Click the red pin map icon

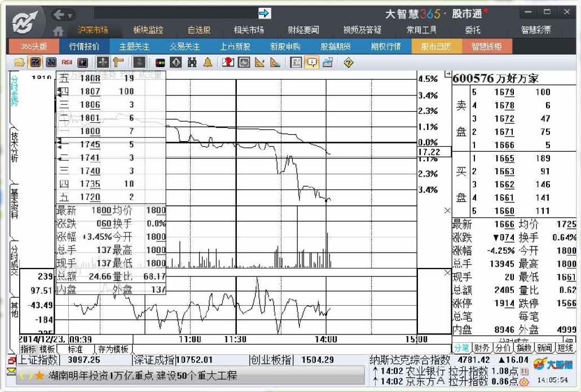click(228, 62)
